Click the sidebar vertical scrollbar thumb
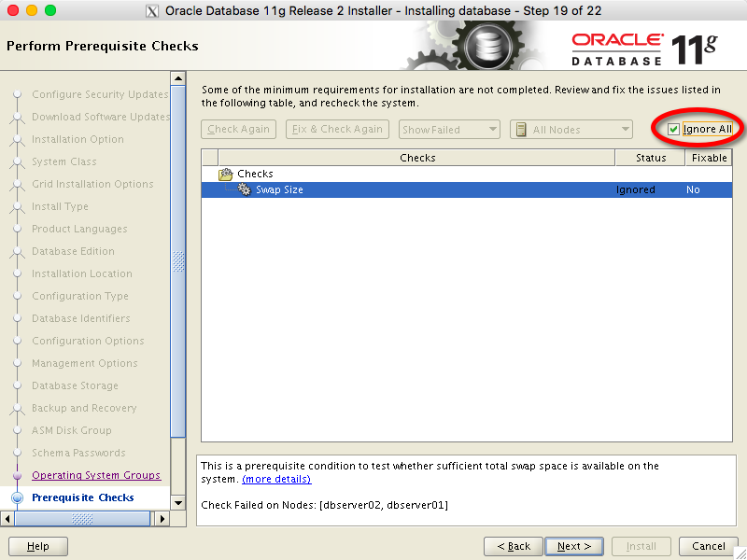Viewport: 747px width, 560px height. (x=178, y=261)
